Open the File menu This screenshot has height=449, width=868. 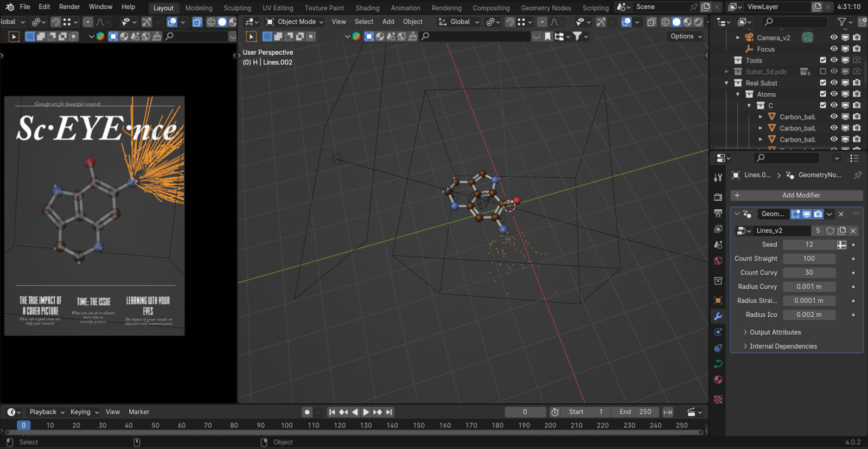pyautogui.click(x=25, y=7)
